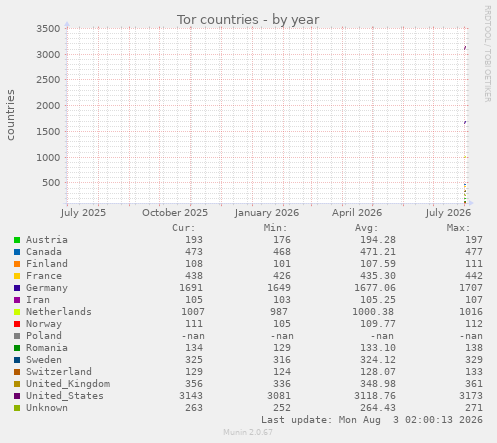
Task: Click the Norway red legend swatch
Action: [17, 324]
